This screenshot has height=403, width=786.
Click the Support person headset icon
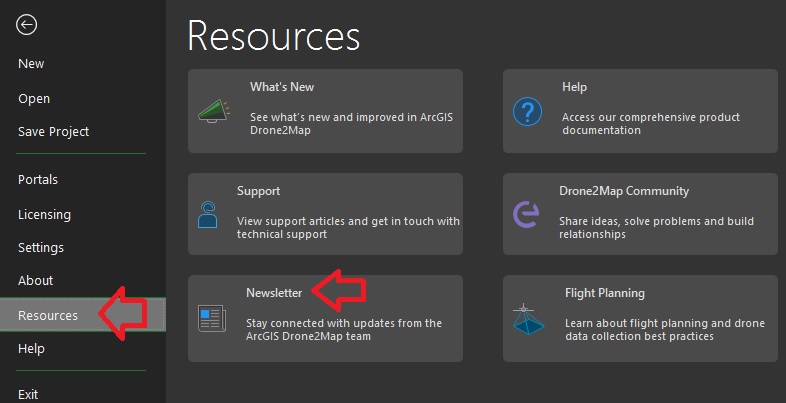[x=208, y=215]
